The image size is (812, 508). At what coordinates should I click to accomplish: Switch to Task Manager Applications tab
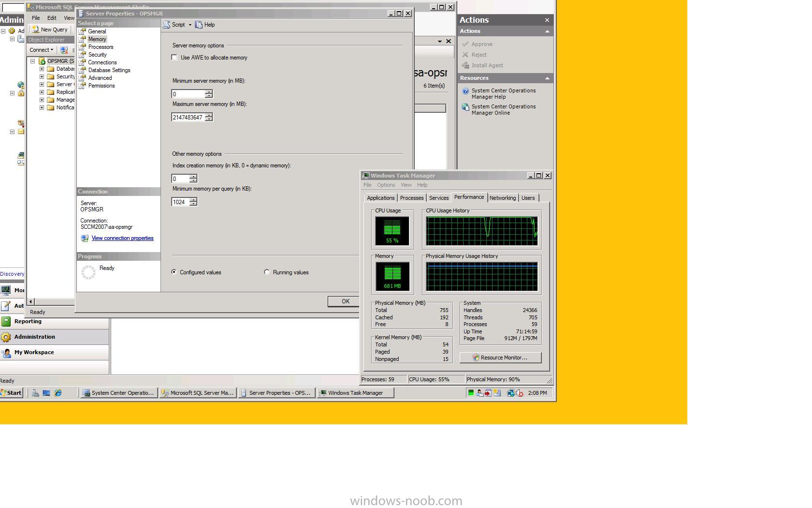pyautogui.click(x=380, y=198)
